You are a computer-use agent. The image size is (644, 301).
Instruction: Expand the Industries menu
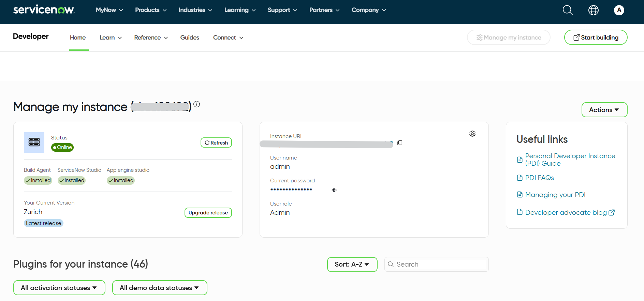pyautogui.click(x=195, y=10)
